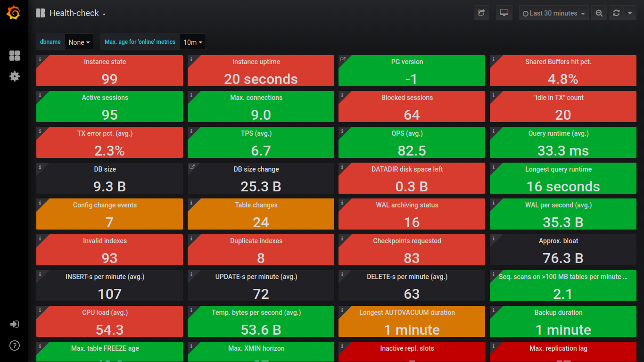Open the Grafana home logo
Image resolution: width=644 pixels, height=362 pixels.
(x=14, y=13)
